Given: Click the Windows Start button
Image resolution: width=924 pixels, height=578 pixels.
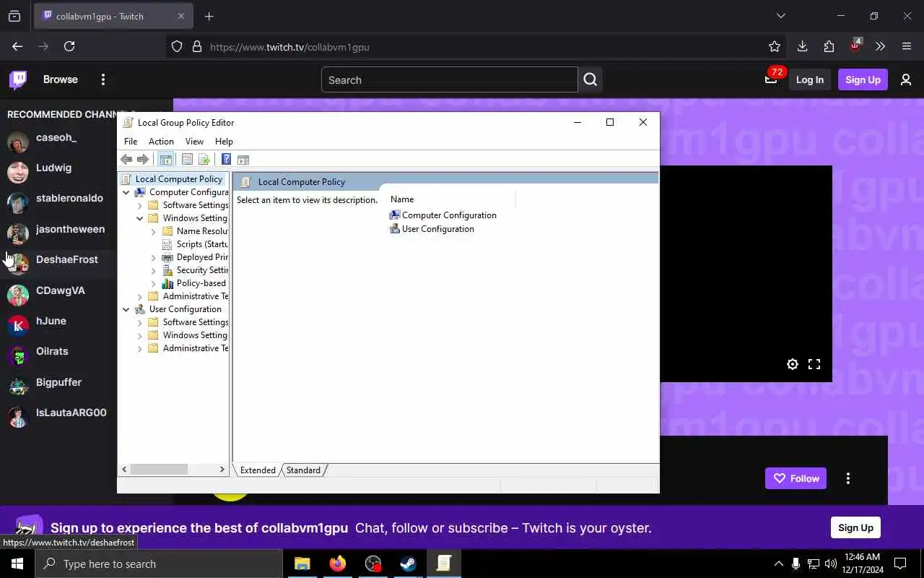Looking at the screenshot, I should pyautogui.click(x=17, y=564).
